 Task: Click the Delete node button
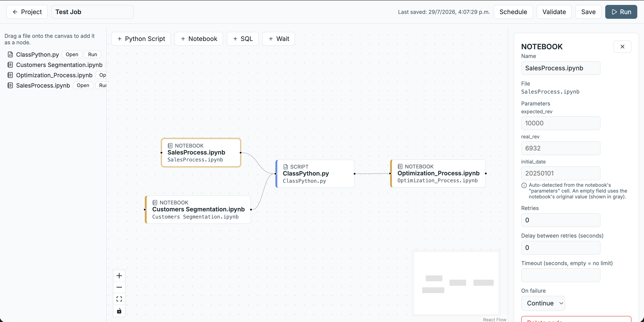[x=576, y=319]
